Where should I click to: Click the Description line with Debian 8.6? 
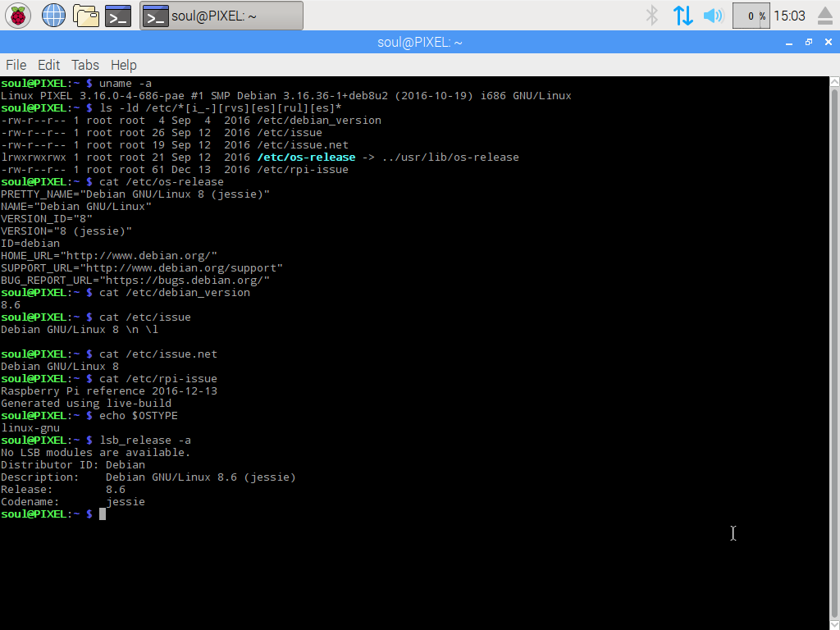point(148,477)
